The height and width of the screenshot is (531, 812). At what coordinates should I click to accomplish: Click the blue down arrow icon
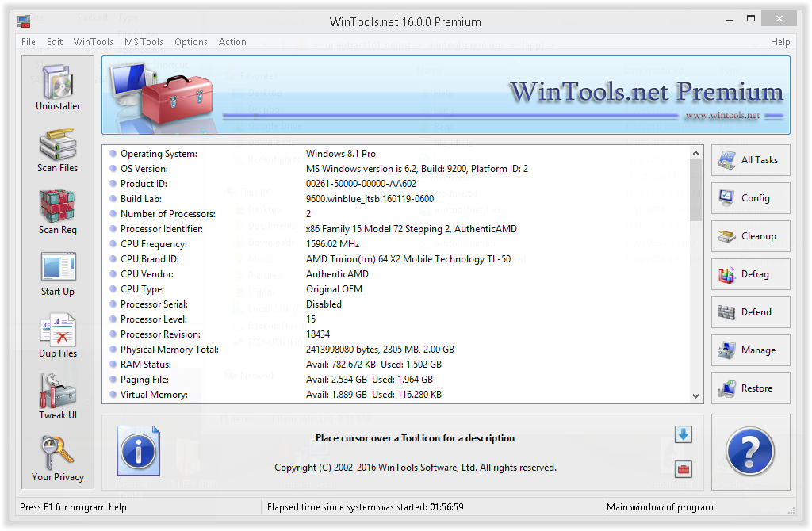(683, 434)
